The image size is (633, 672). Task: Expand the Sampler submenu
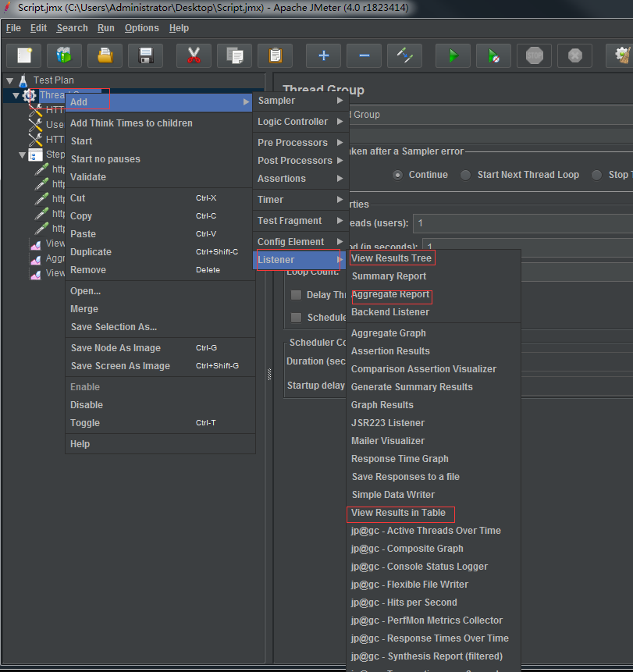pos(300,101)
